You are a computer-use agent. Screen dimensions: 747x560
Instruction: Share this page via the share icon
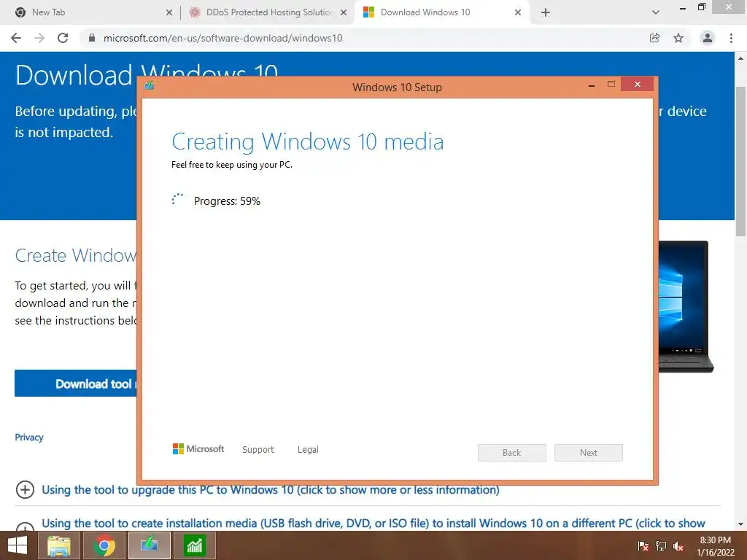tap(655, 38)
